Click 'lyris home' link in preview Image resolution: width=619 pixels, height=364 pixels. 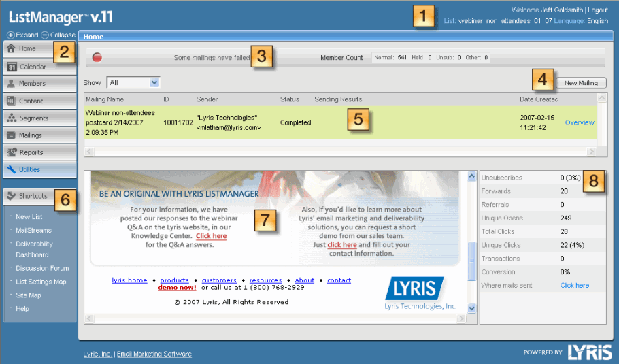pos(129,280)
